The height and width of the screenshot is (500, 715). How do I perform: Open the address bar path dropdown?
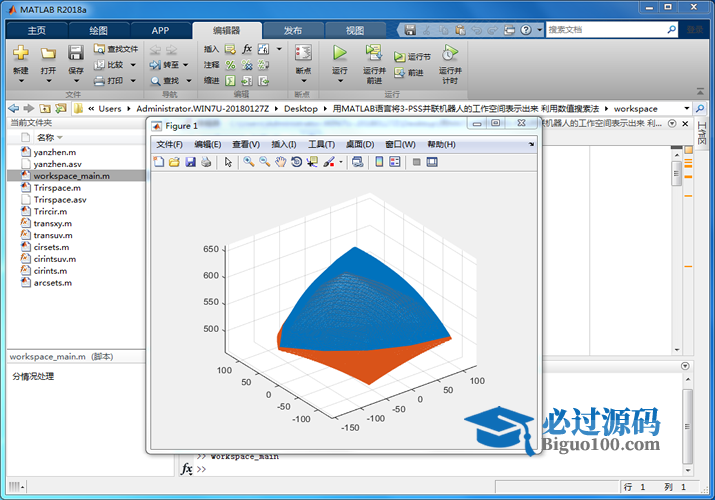tap(687, 108)
